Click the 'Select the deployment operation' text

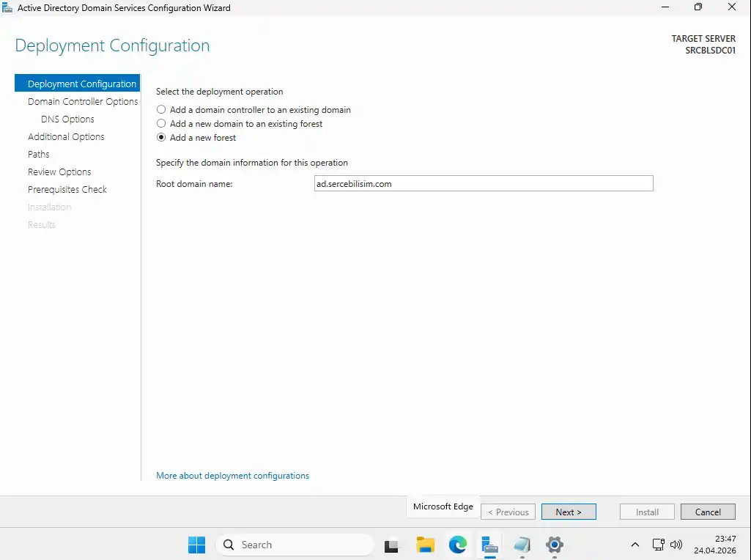[x=219, y=92]
